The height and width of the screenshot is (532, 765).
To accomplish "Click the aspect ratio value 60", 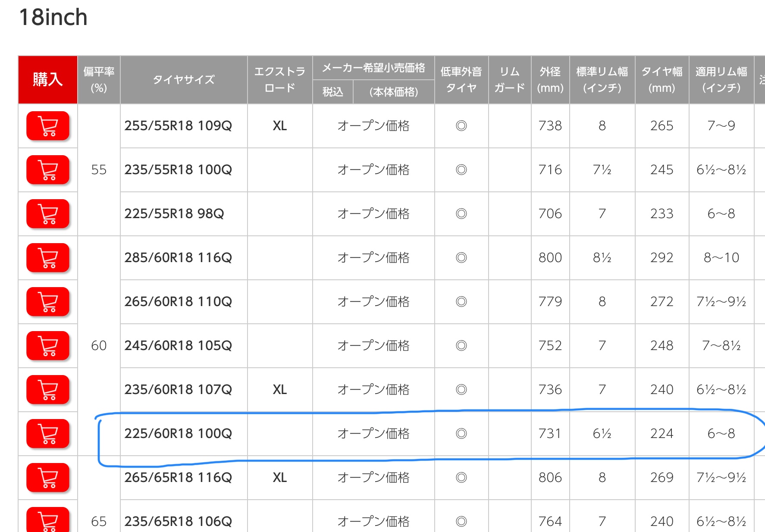I will [x=99, y=346].
